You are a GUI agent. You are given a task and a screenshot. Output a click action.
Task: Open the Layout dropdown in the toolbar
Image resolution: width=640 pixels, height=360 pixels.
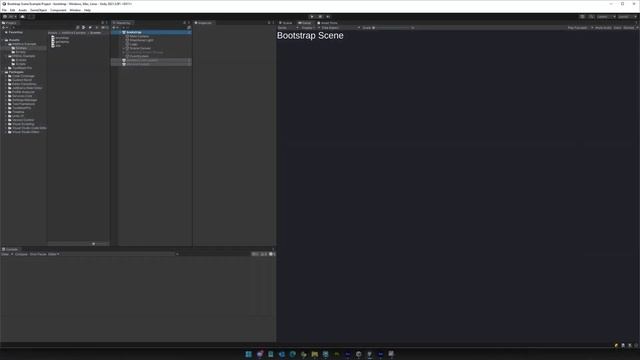(x=627, y=17)
